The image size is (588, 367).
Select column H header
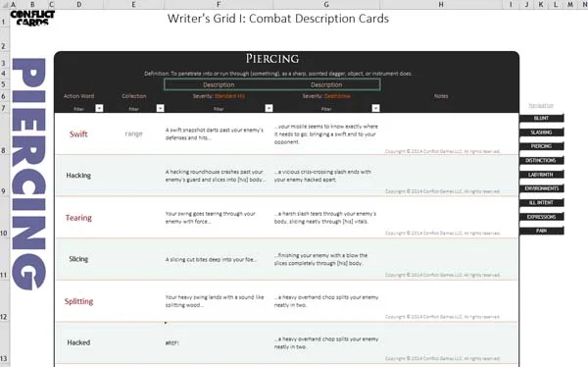point(441,5)
